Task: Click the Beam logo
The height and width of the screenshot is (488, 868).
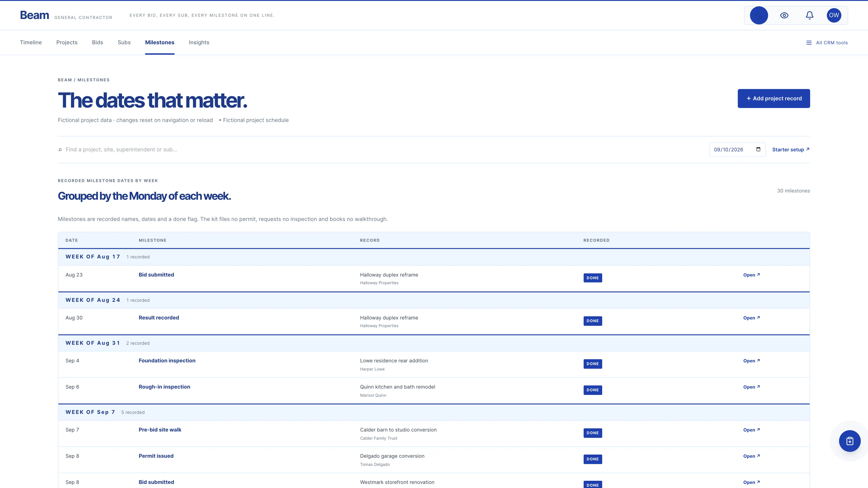Action: tap(34, 15)
